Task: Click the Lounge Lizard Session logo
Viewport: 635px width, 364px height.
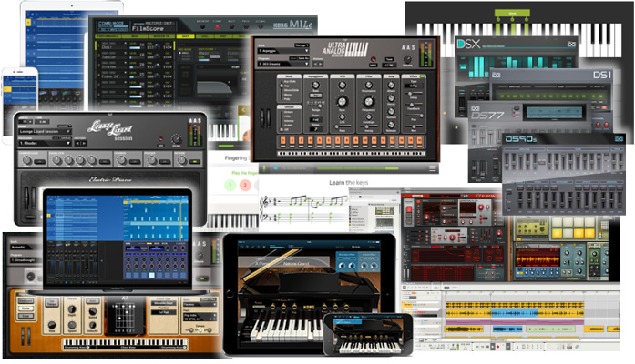Action: coord(110,131)
